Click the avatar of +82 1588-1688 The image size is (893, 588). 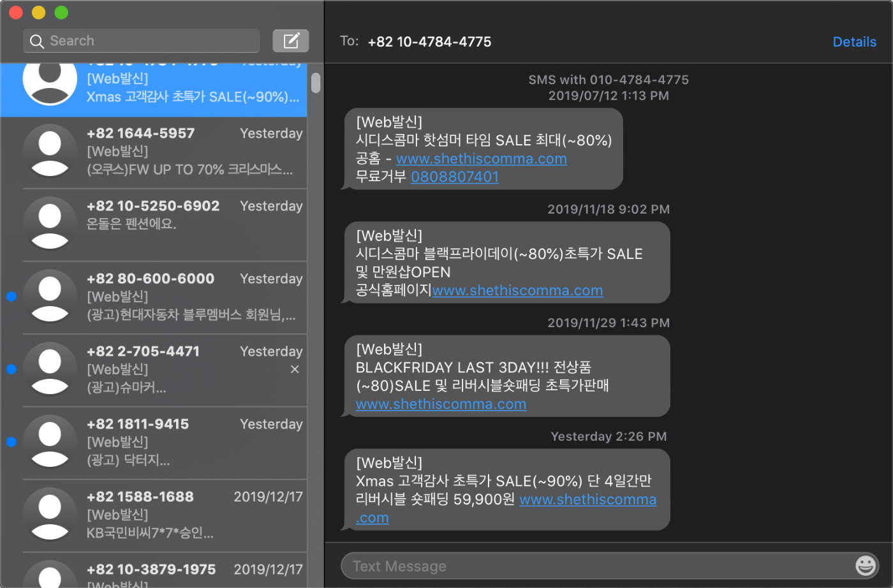50,515
